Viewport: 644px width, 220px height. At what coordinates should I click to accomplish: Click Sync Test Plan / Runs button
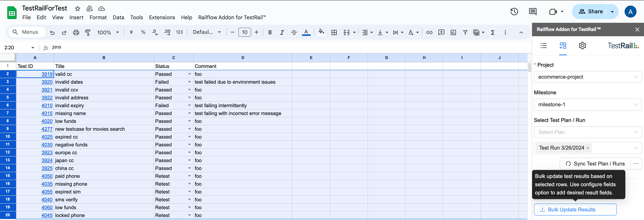(595, 164)
